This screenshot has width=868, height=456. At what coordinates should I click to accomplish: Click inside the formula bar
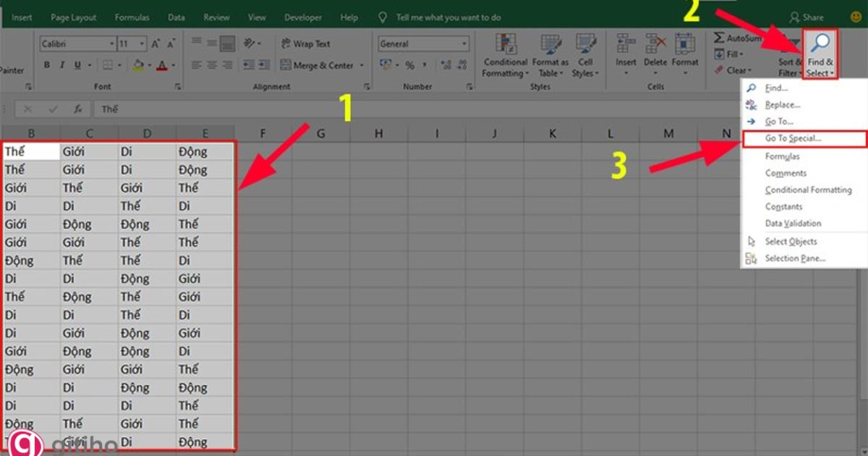[x=217, y=109]
